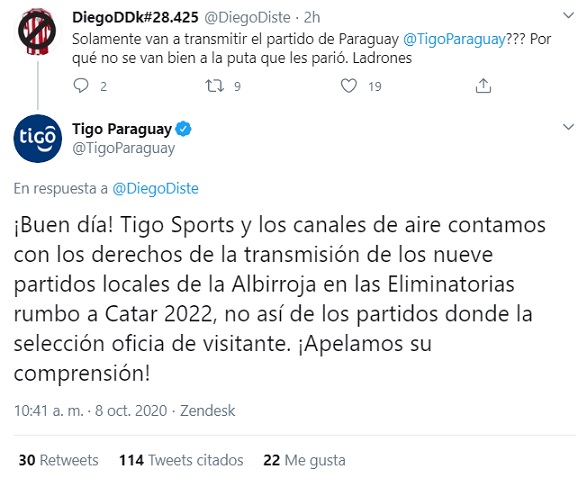Click the DiegoDDk#28.425 display name

click(135, 17)
